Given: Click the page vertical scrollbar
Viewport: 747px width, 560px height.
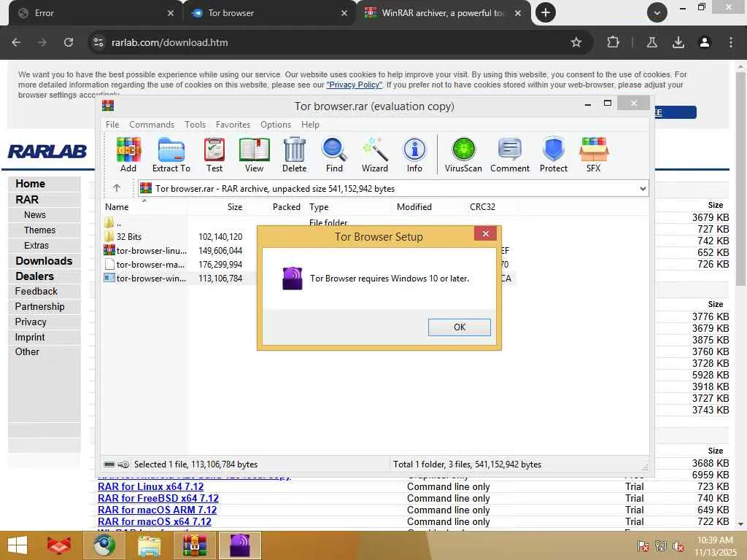Looking at the screenshot, I should (x=740, y=179).
